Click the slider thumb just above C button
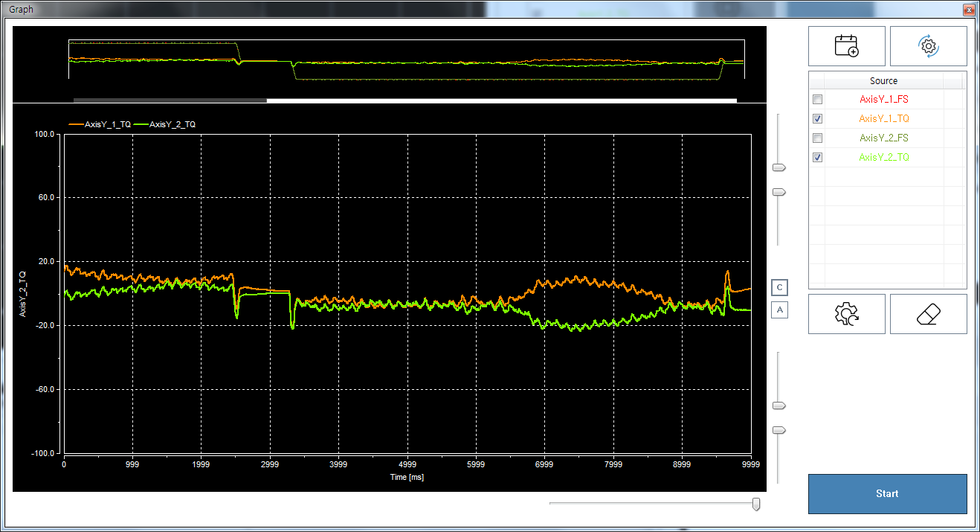 point(778,192)
